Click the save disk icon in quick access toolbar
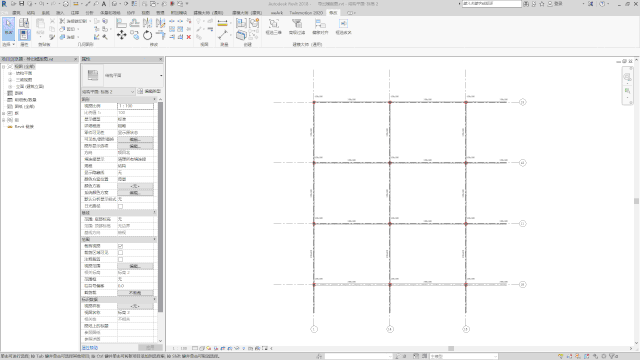Viewport: 640px width, 360px height. point(22,4)
